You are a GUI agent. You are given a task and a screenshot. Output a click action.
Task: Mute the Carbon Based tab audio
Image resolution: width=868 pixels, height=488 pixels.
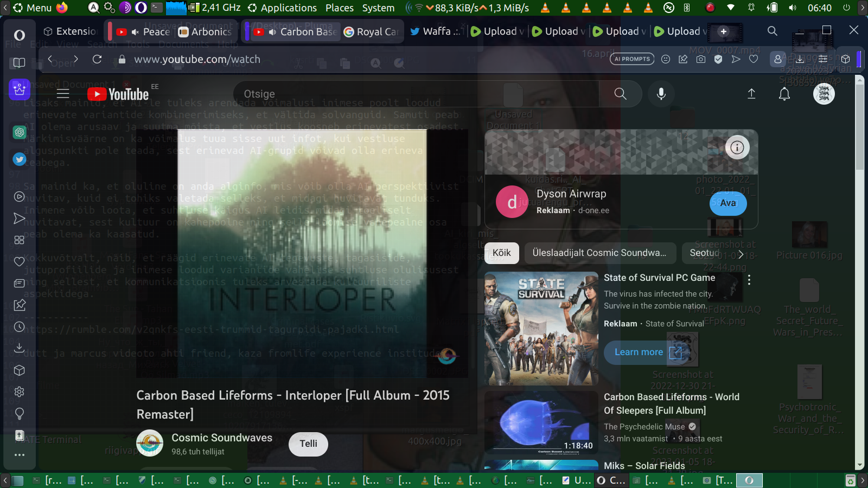272,32
